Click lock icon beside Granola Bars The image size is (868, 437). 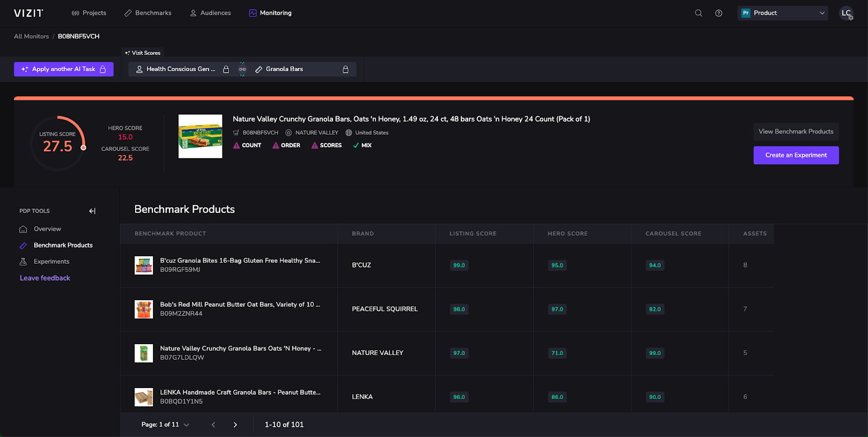[346, 69]
